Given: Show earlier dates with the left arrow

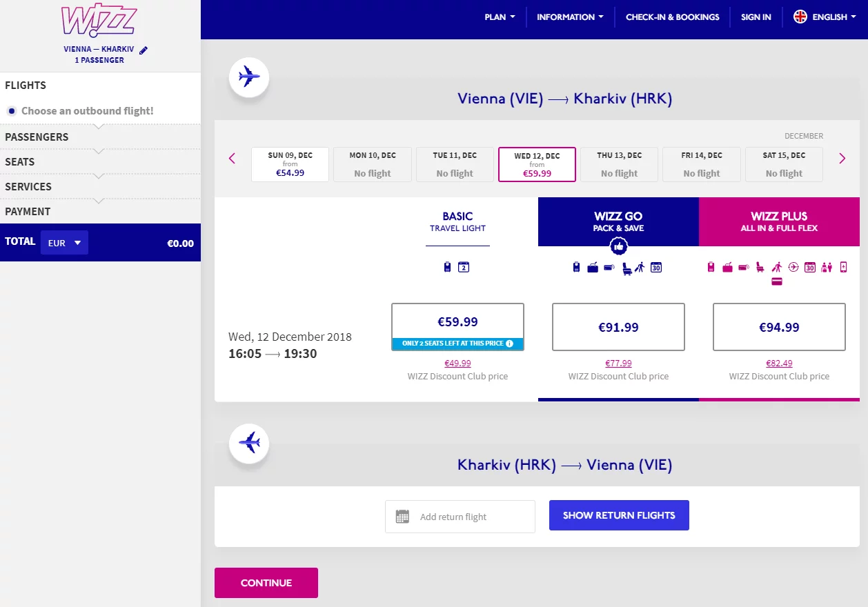Looking at the screenshot, I should tap(232, 159).
